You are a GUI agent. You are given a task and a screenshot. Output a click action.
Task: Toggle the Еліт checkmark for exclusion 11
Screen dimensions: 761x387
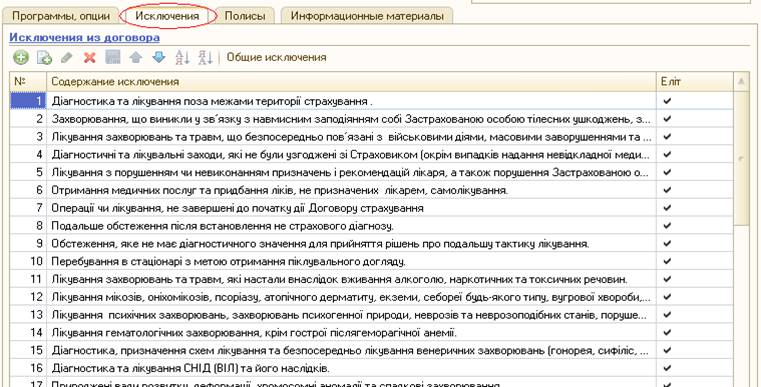[667, 279]
